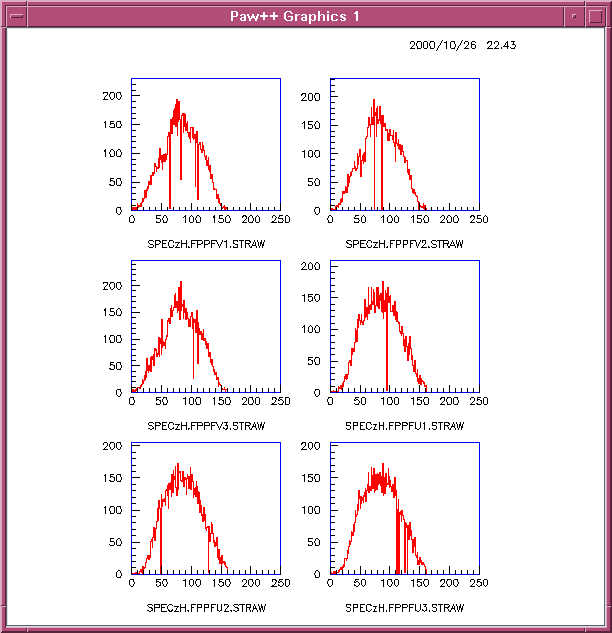
Task: Click the 22.43 time stamp
Action: coord(501,45)
